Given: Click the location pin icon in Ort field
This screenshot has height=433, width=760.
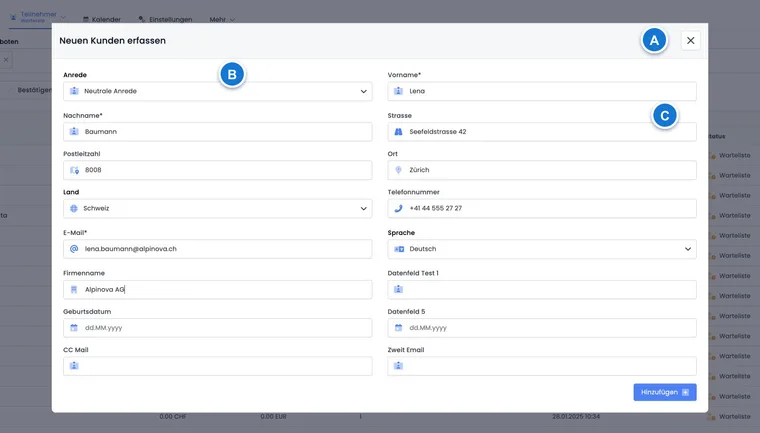Looking at the screenshot, I should 398,170.
